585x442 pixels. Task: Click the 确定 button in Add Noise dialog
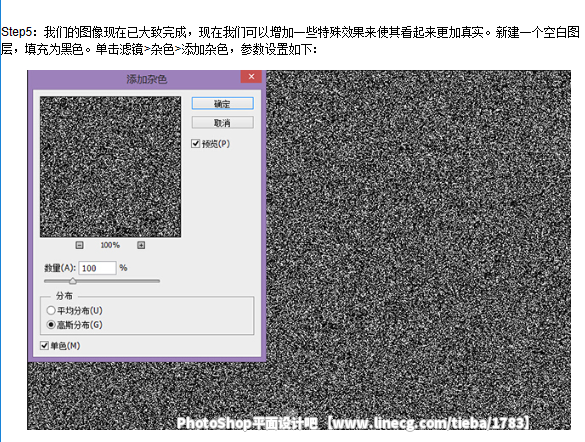point(222,103)
